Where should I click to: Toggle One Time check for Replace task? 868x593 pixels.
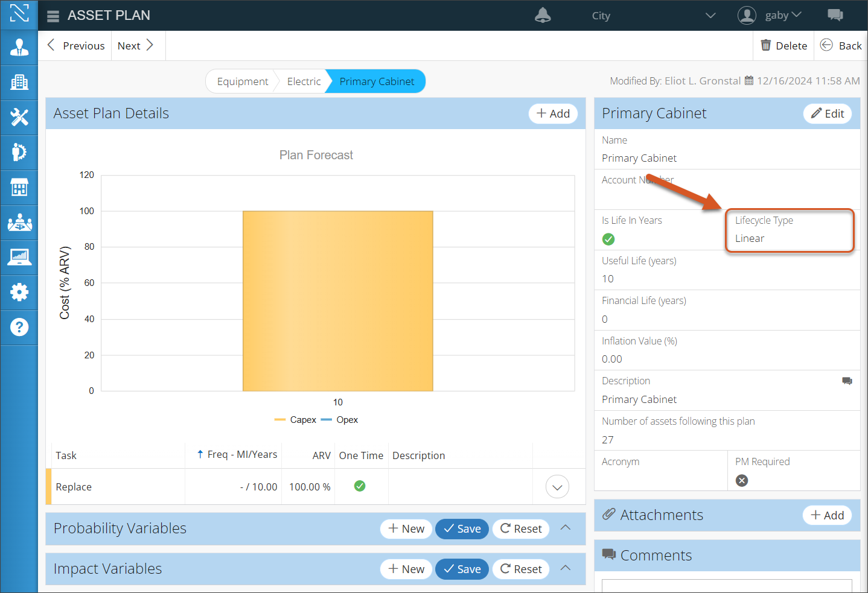point(360,486)
